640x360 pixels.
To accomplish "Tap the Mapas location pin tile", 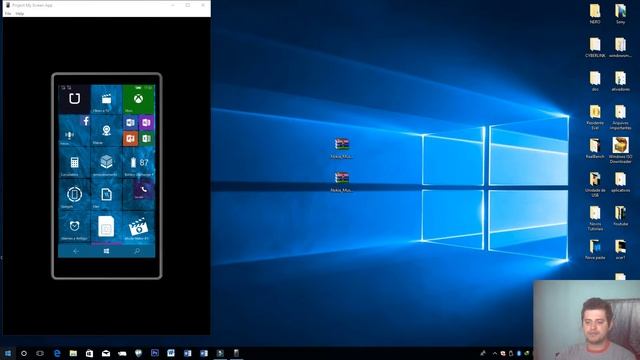I will tap(106, 131).
